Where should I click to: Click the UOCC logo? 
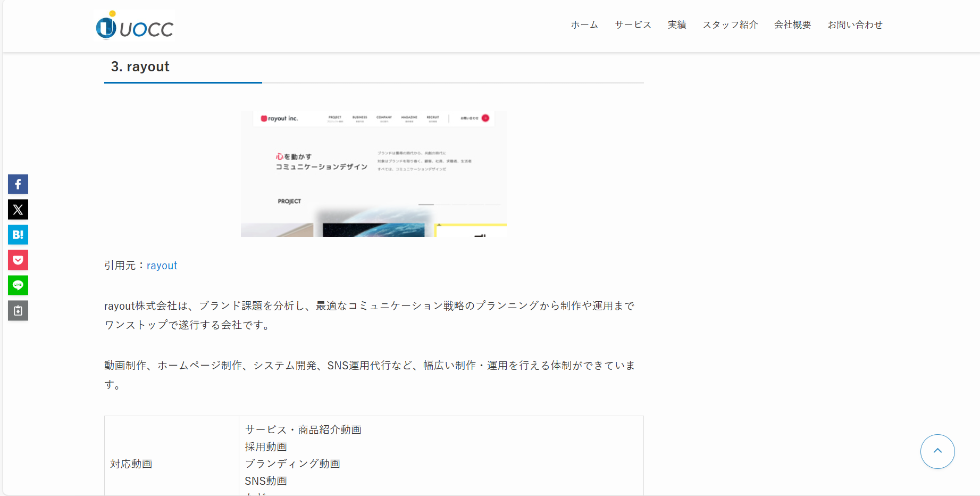[x=135, y=25]
